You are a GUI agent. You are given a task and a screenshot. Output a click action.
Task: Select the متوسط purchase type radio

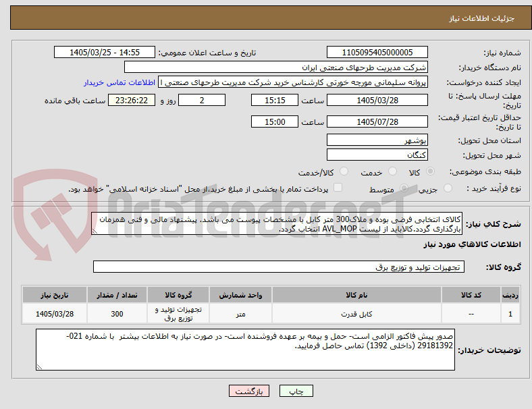(404, 188)
